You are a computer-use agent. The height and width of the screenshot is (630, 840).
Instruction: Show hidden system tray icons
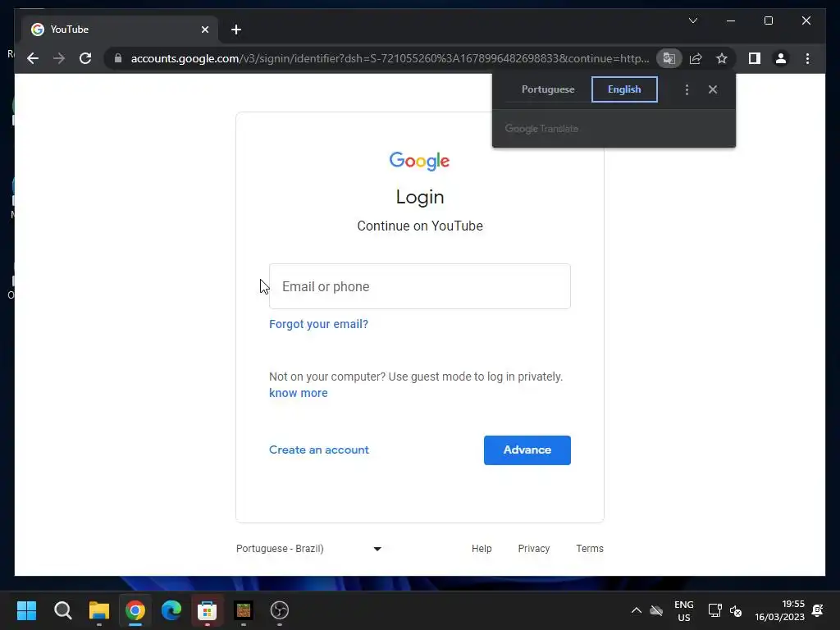(x=636, y=610)
